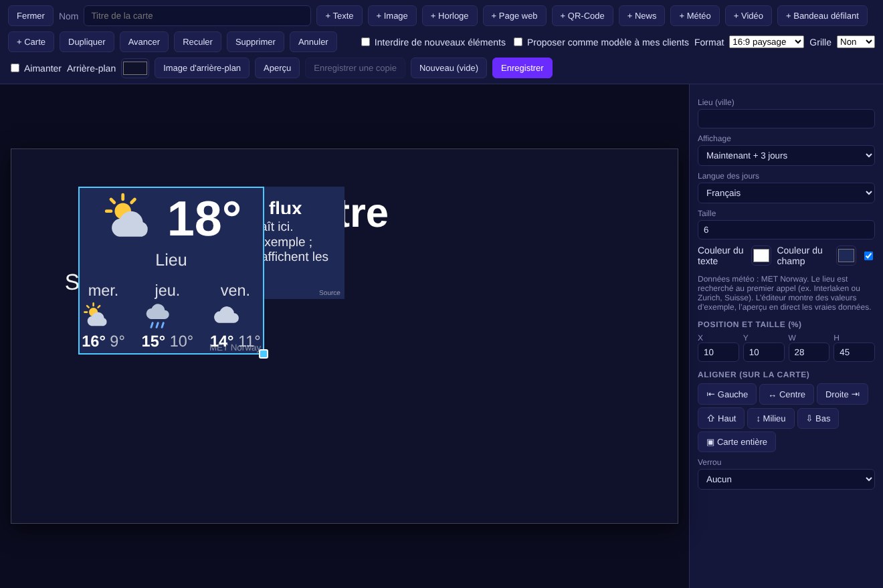Add a Texte element

click(339, 15)
